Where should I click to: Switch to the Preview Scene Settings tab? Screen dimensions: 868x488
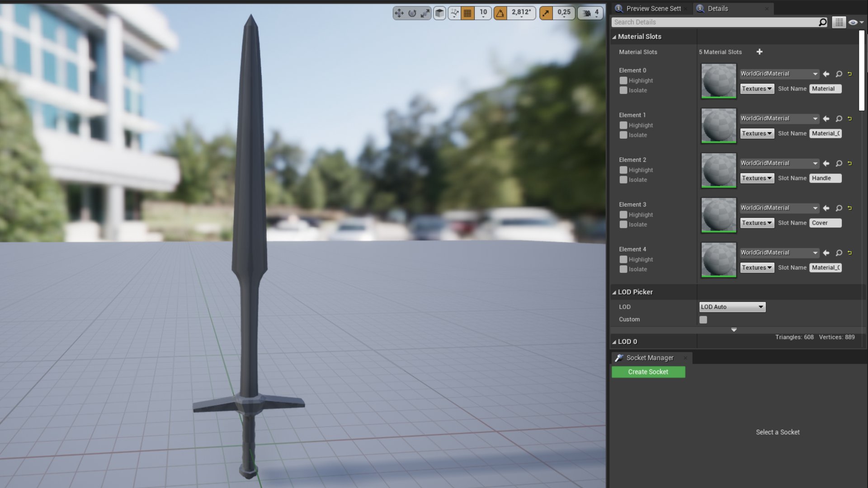650,8
